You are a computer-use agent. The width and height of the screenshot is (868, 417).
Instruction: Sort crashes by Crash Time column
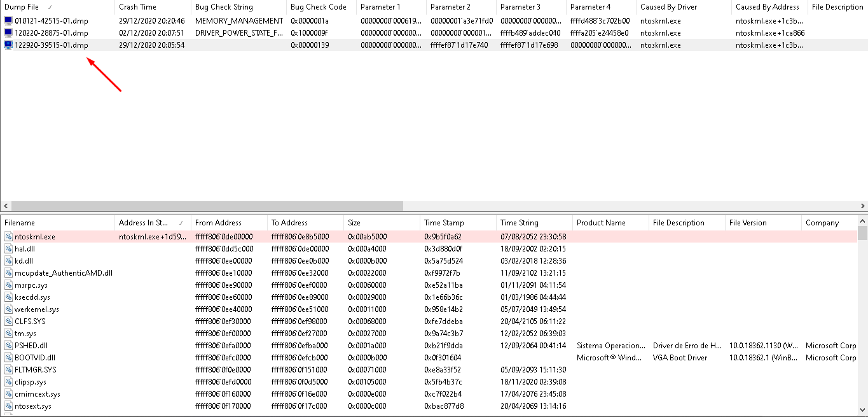[153, 7]
